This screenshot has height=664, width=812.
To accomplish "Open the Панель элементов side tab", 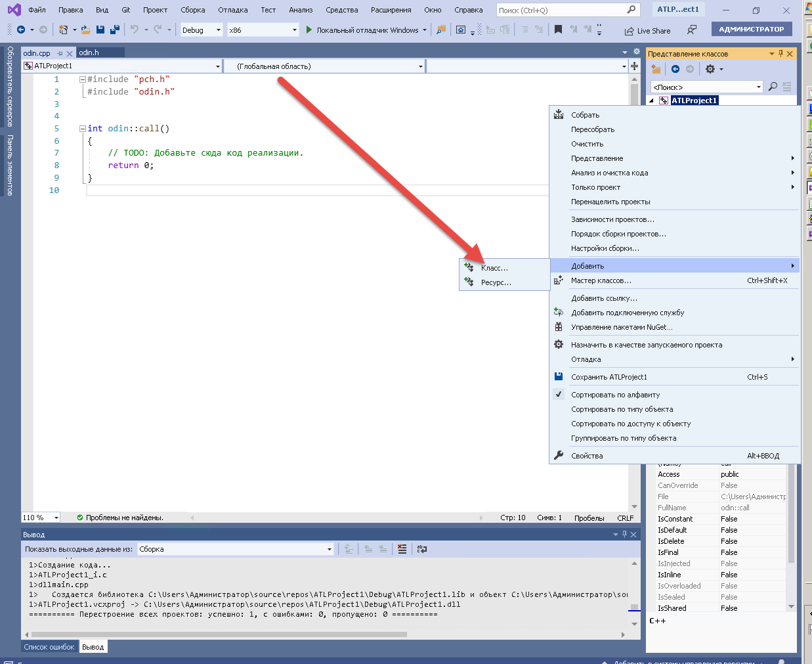I will (x=10, y=166).
